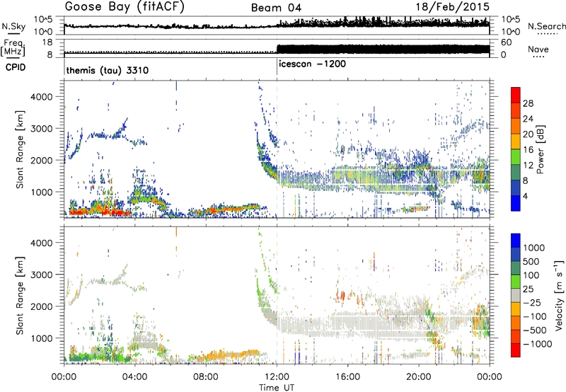Click the 'N.Sky' axis label
This screenshot has width=566, height=392.
coord(13,26)
